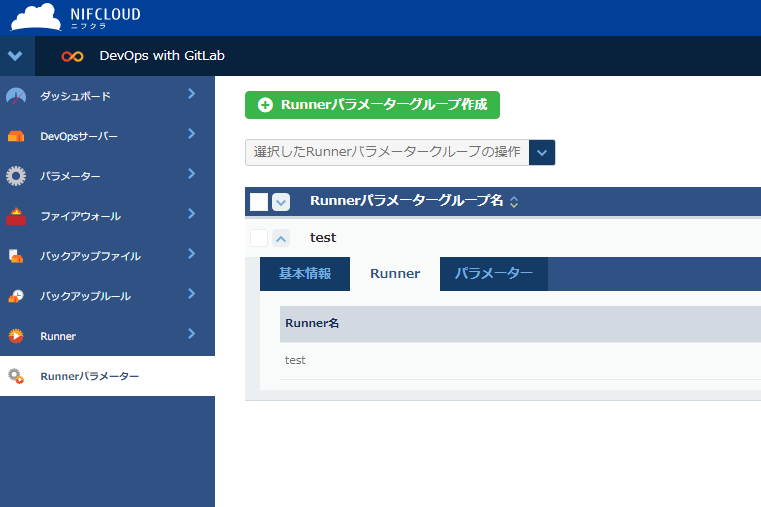Open the service switcher chevron at top left
761x507 pixels.
pos(14,56)
